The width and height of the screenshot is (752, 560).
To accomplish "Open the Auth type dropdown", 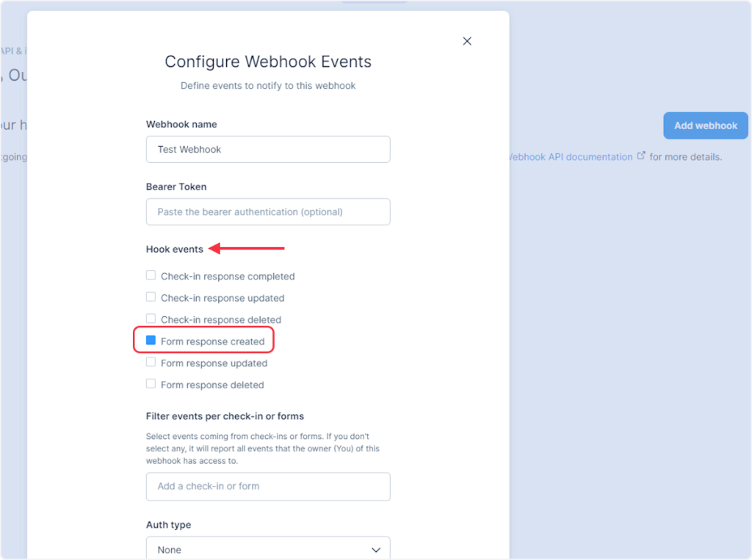I will (x=268, y=549).
